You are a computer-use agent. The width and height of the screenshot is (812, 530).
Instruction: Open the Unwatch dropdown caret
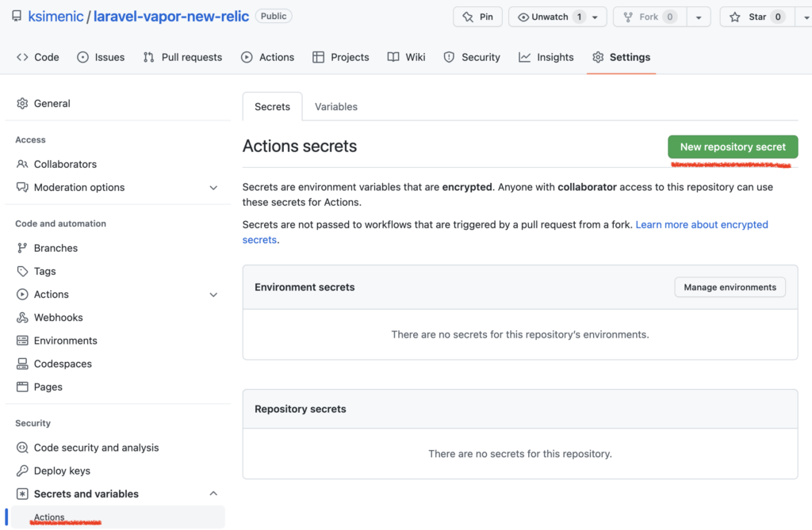pos(596,17)
